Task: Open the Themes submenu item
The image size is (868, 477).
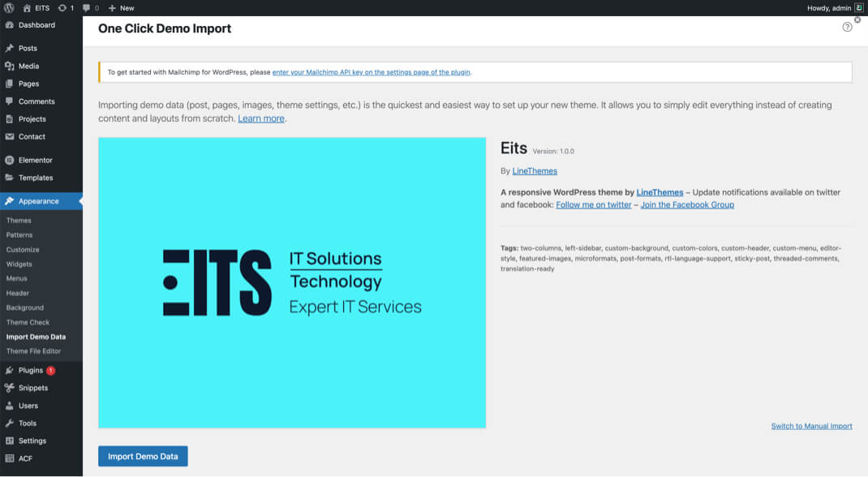Action: tap(19, 220)
